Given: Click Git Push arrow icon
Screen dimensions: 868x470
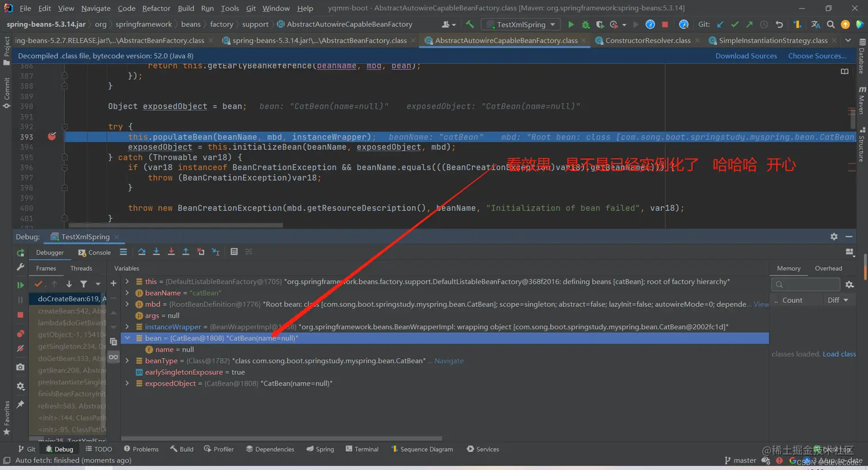Looking at the screenshot, I should coord(749,25).
